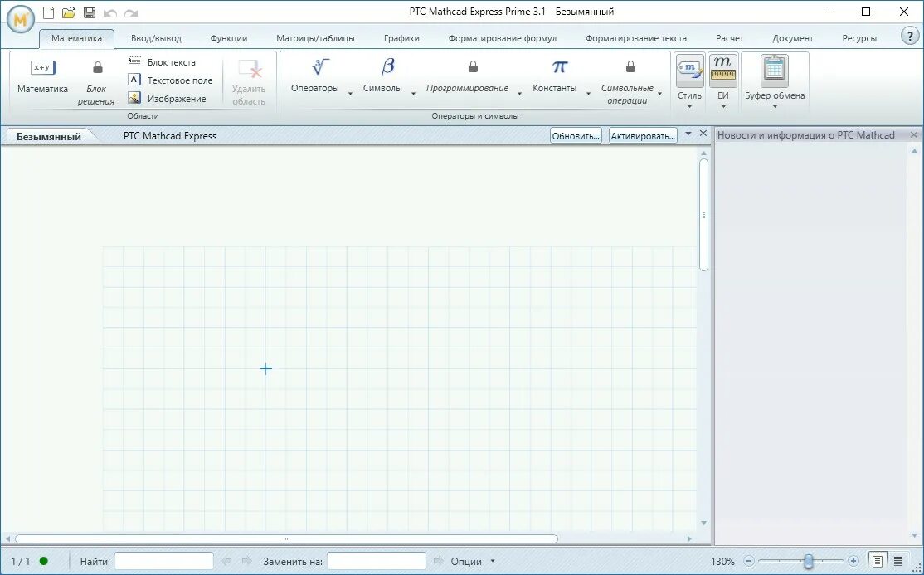Switch to the Функции ribbon tab
Screen dimensions: 924x575
[x=229, y=38]
